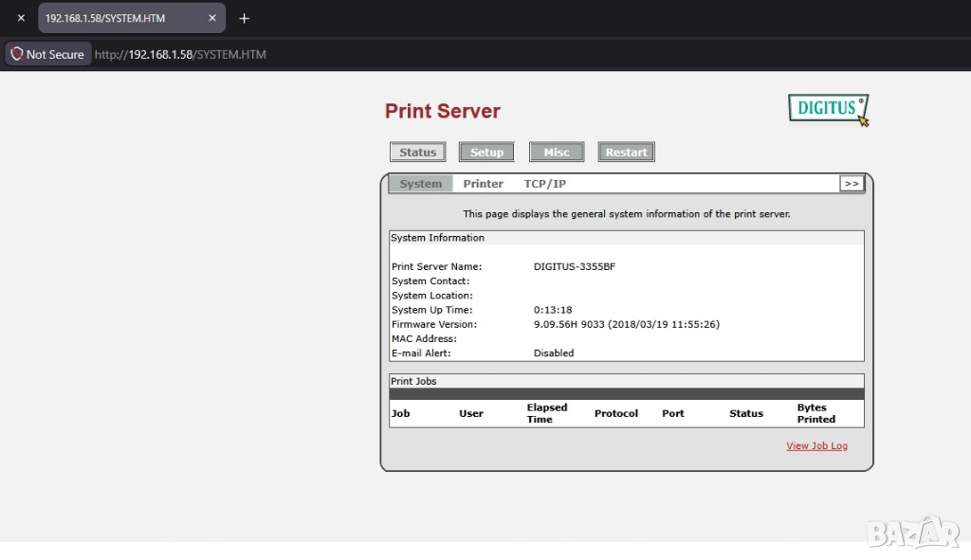
Task: Close the leftmost browser tab
Action: click(21, 18)
